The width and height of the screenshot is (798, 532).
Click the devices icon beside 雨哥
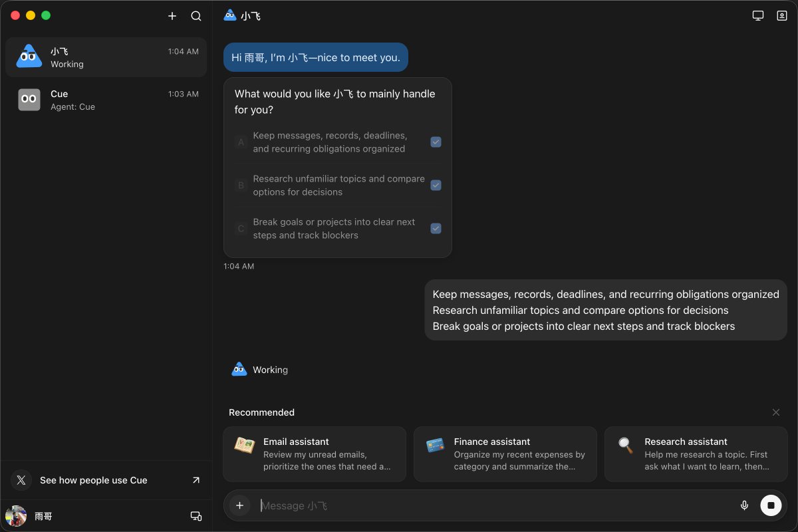[x=196, y=516]
